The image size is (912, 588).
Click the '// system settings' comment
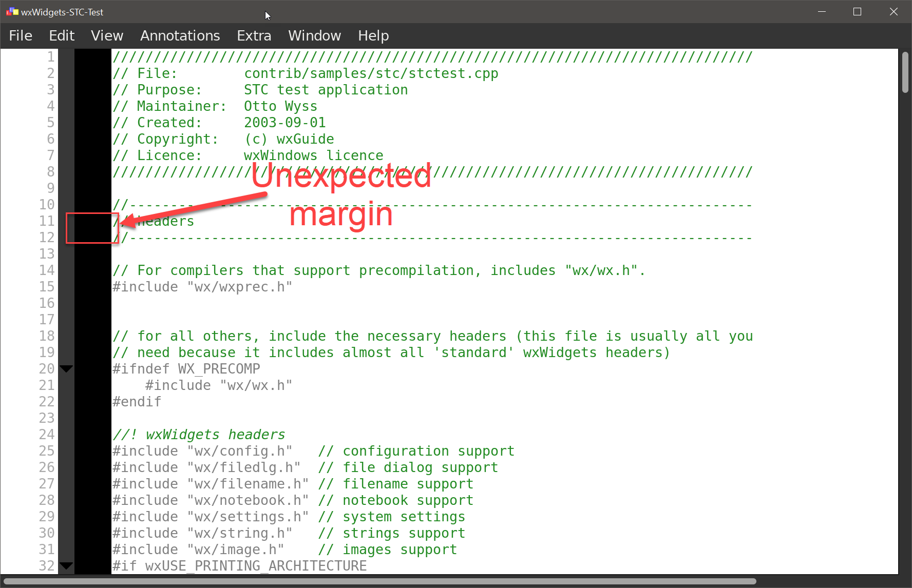tap(391, 517)
